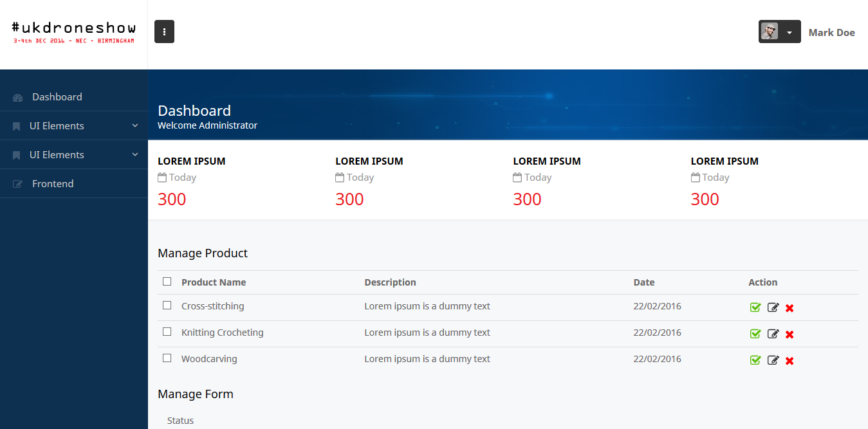
Task: Approve Cross-stitching with the green check icon
Action: coord(755,307)
